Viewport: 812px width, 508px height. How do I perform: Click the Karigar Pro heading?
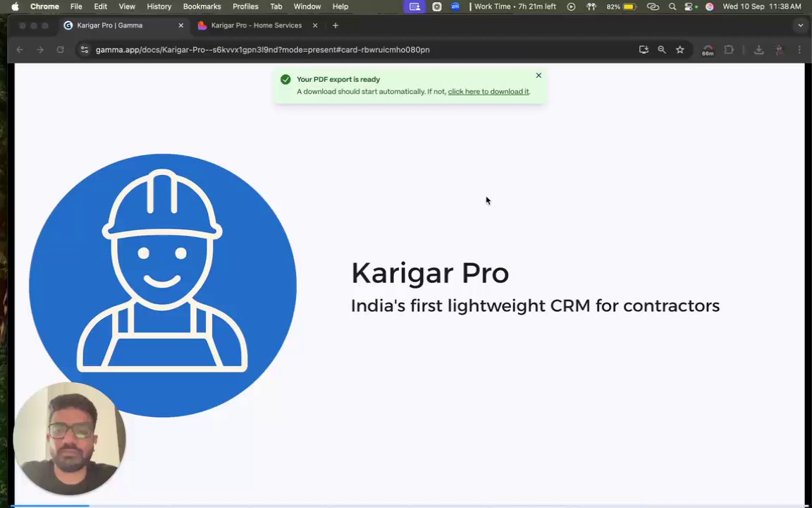430,273
